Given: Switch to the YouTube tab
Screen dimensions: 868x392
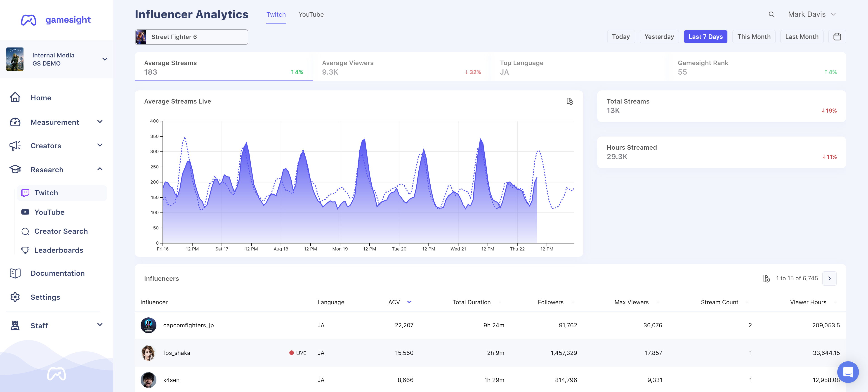Looking at the screenshot, I should click(311, 15).
